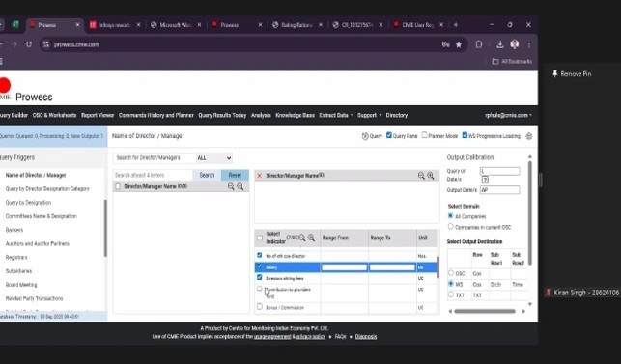This screenshot has width=621, height=364.
Task: Zoom in the selected Director/Manager Name panel
Action: tap(431, 176)
